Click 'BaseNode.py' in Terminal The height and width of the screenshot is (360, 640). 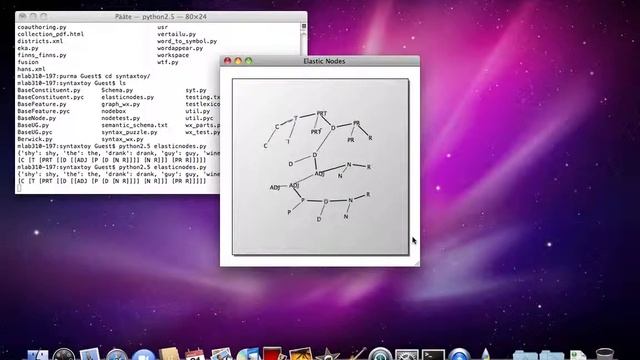click(37, 118)
